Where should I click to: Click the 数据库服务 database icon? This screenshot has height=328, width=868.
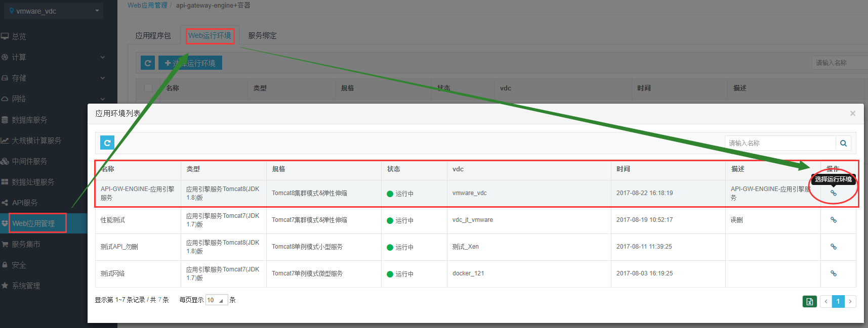click(x=5, y=120)
